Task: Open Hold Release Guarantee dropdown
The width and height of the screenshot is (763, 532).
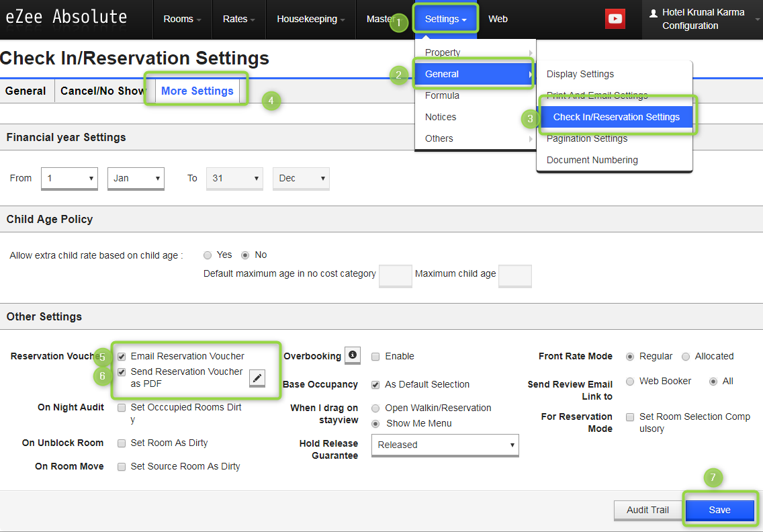Action: pos(445,445)
